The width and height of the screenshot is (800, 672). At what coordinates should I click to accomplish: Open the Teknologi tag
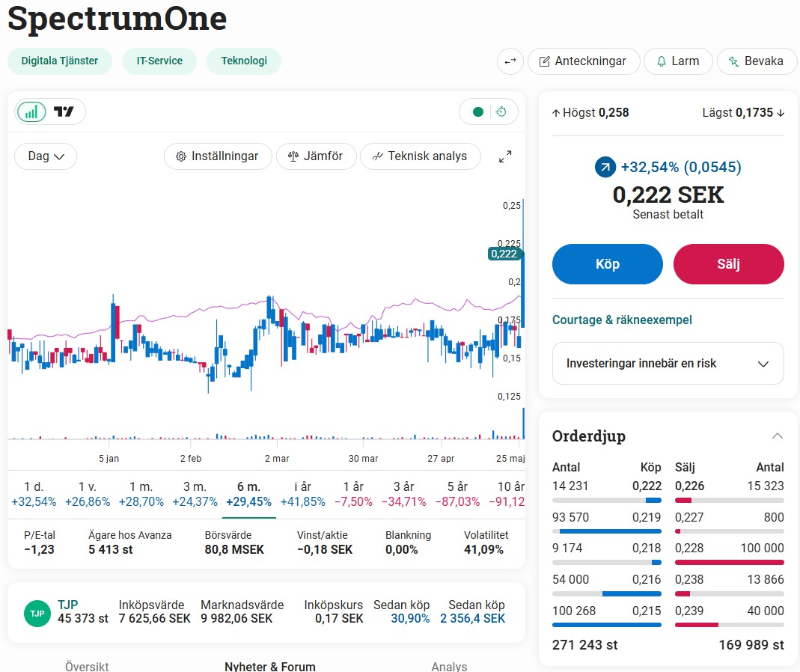[244, 61]
